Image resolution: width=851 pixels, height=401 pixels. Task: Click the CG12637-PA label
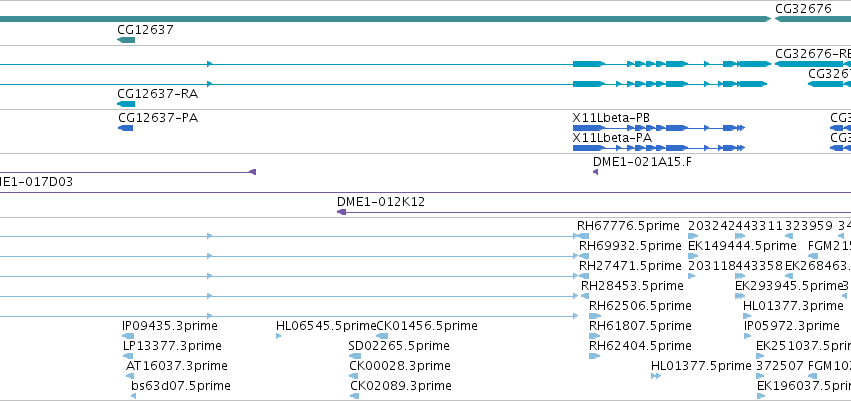click(158, 118)
